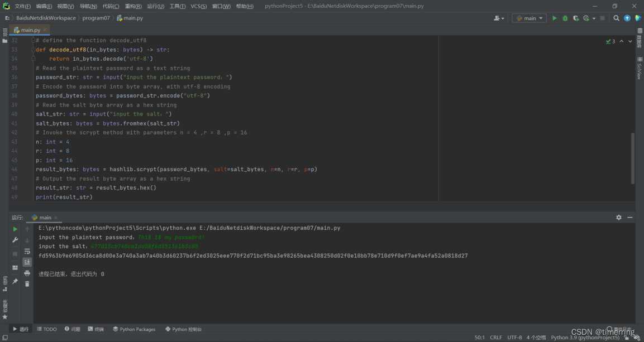Click the inspection checkmark 3 indicator

[x=610, y=41]
